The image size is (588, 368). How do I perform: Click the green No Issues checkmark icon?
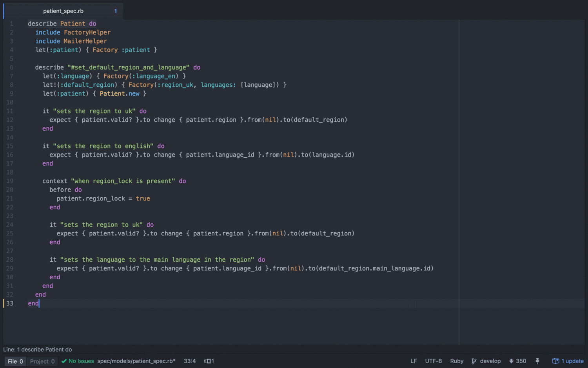(64, 361)
